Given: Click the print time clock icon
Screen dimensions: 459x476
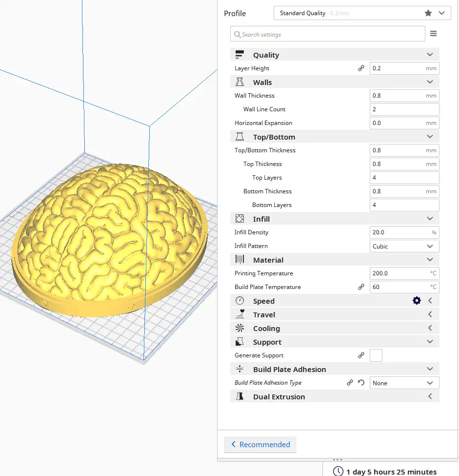Looking at the screenshot, I should [x=338, y=472].
